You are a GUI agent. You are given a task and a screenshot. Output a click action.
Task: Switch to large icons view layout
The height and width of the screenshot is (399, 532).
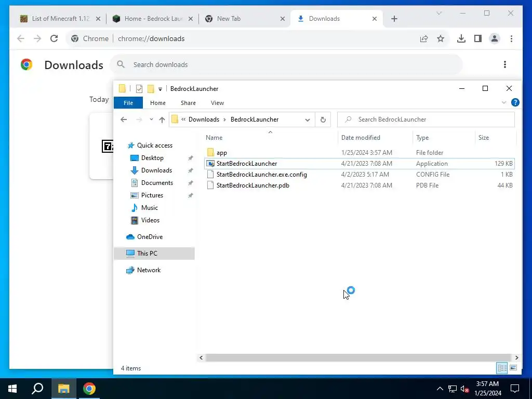pos(513,368)
